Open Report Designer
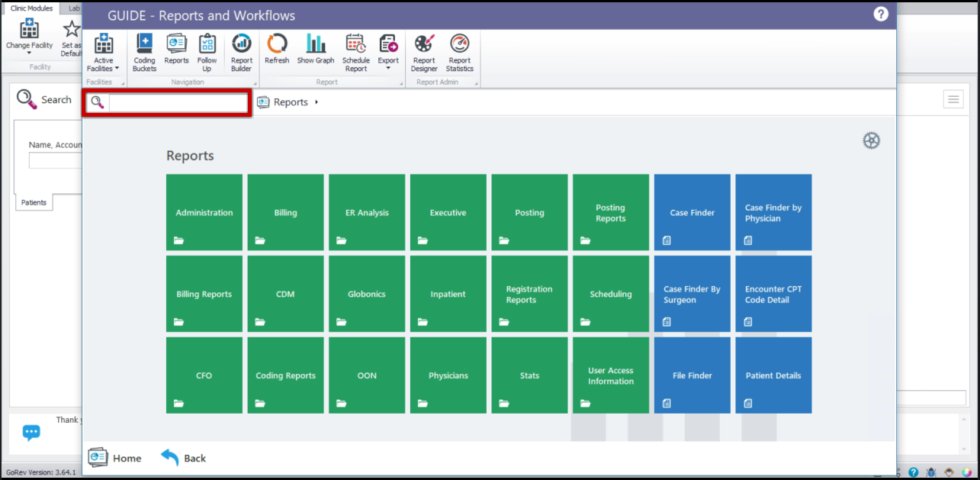The image size is (980, 480). click(x=424, y=53)
